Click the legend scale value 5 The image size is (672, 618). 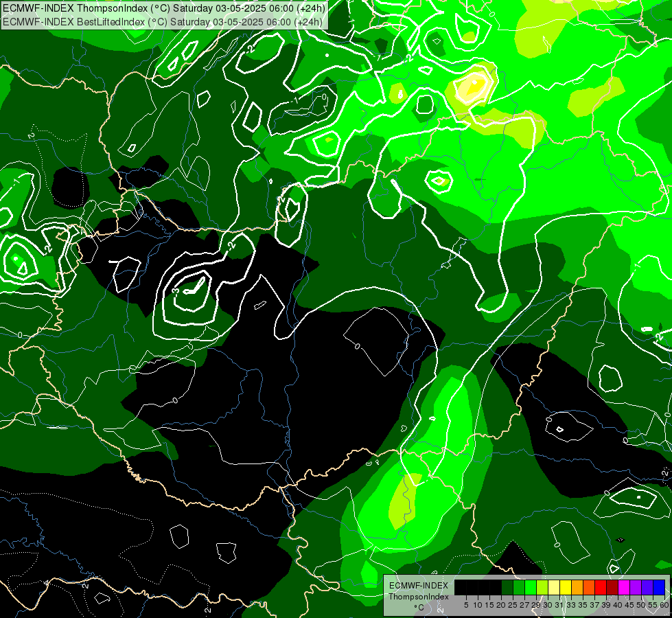pos(466,605)
